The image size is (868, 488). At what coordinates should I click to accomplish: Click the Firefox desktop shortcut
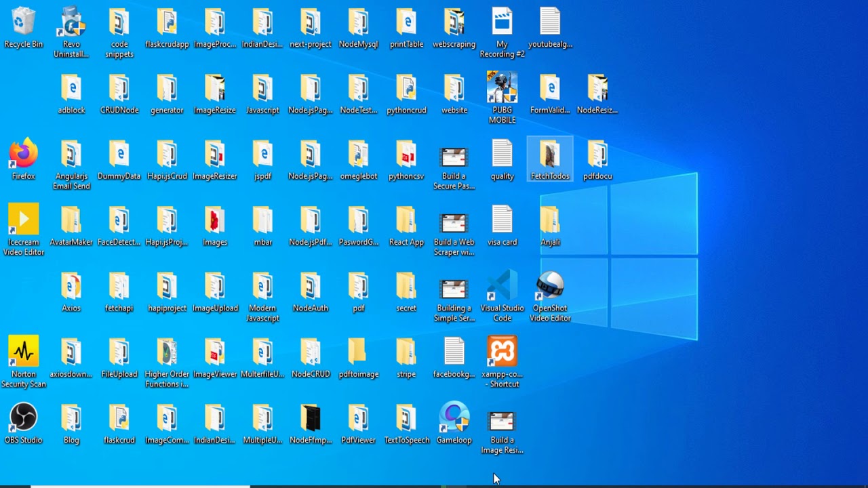pyautogui.click(x=23, y=155)
